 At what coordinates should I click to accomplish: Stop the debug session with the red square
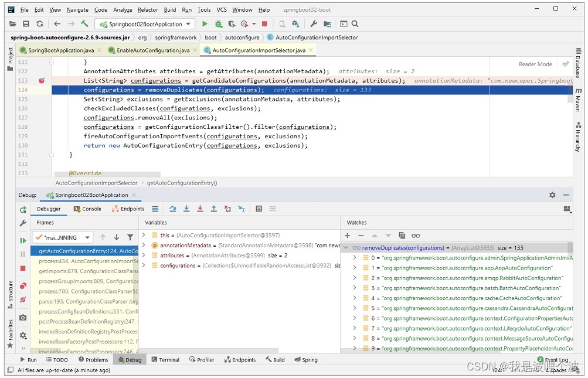23,268
